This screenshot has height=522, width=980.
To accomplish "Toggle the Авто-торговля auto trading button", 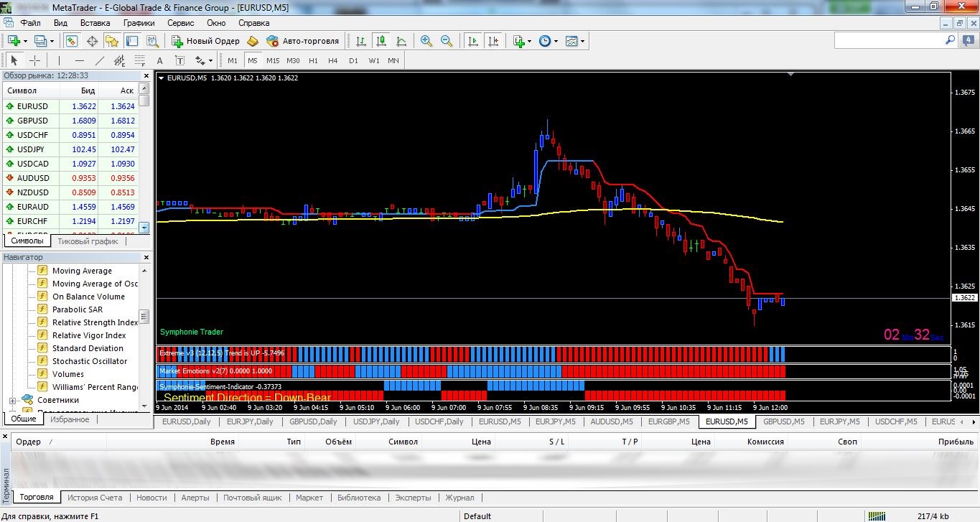I will click(x=302, y=41).
